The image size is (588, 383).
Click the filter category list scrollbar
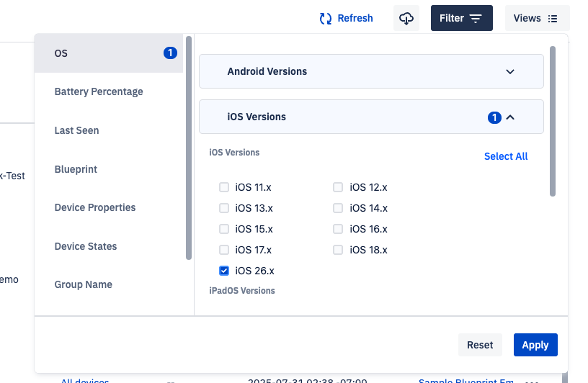coord(189,148)
